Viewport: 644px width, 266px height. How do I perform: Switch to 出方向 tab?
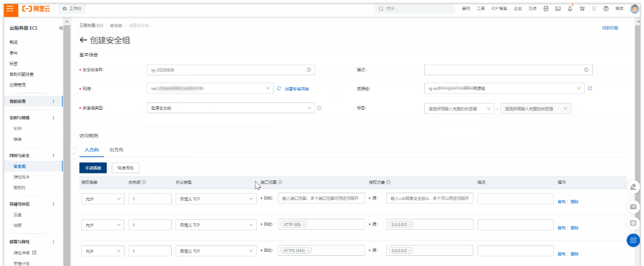[x=116, y=150]
